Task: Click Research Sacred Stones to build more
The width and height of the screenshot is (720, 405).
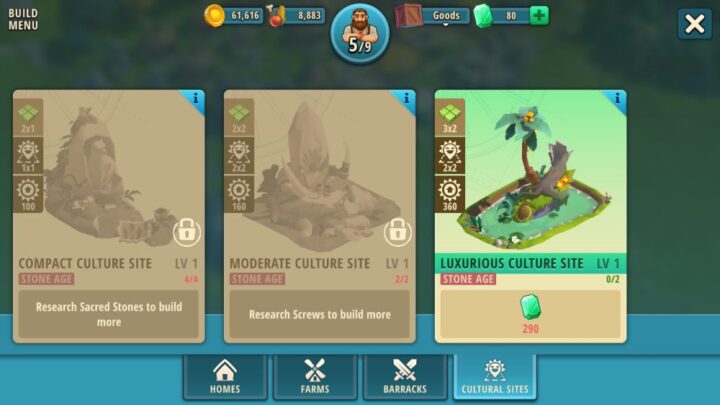Action: [109, 314]
